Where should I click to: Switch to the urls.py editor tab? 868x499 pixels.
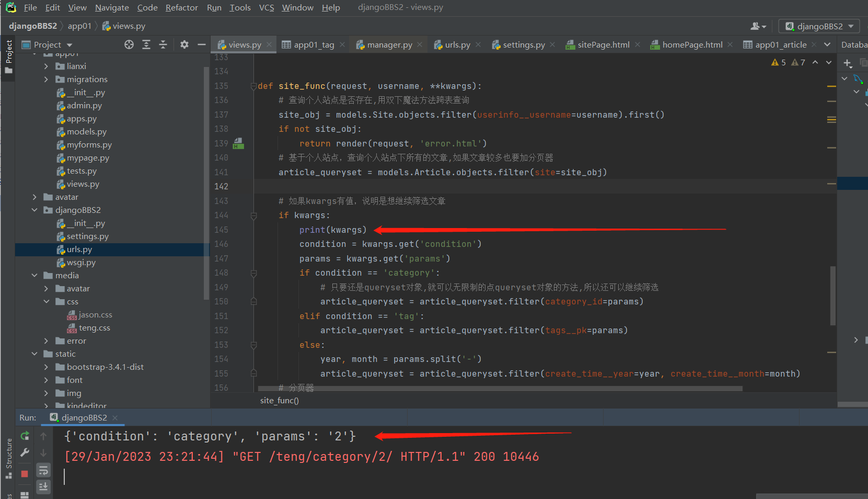tap(457, 44)
